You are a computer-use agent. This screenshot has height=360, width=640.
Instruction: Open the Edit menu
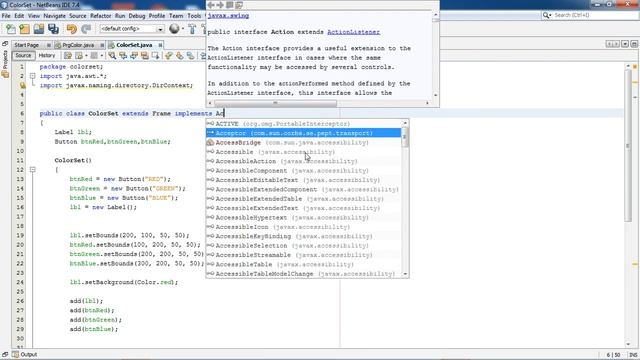(x=19, y=16)
